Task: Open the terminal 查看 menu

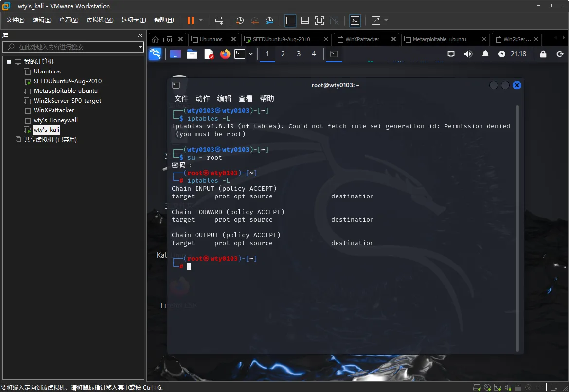Action: [x=245, y=98]
